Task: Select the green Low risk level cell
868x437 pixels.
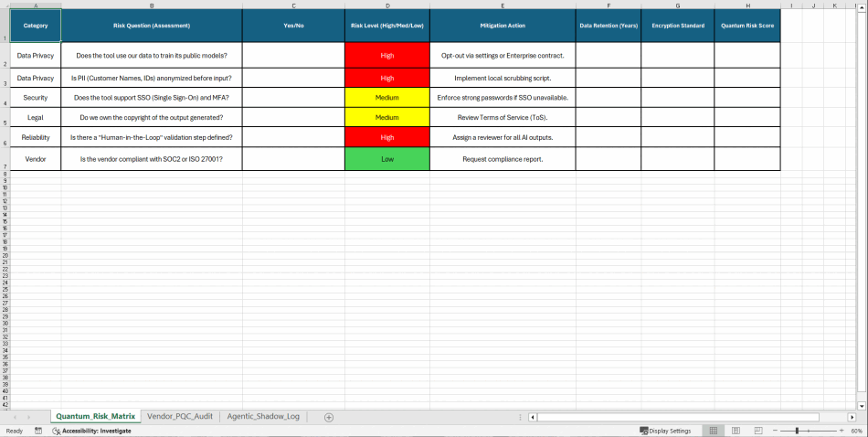Action: coord(386,159)
